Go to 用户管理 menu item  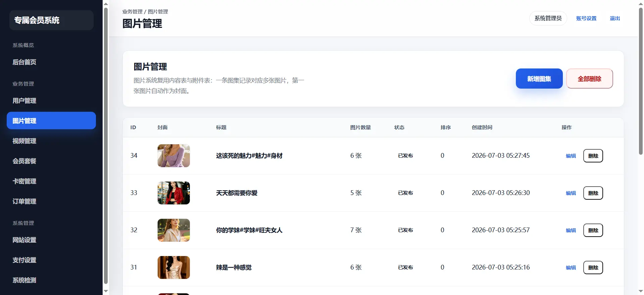point(51,101)
